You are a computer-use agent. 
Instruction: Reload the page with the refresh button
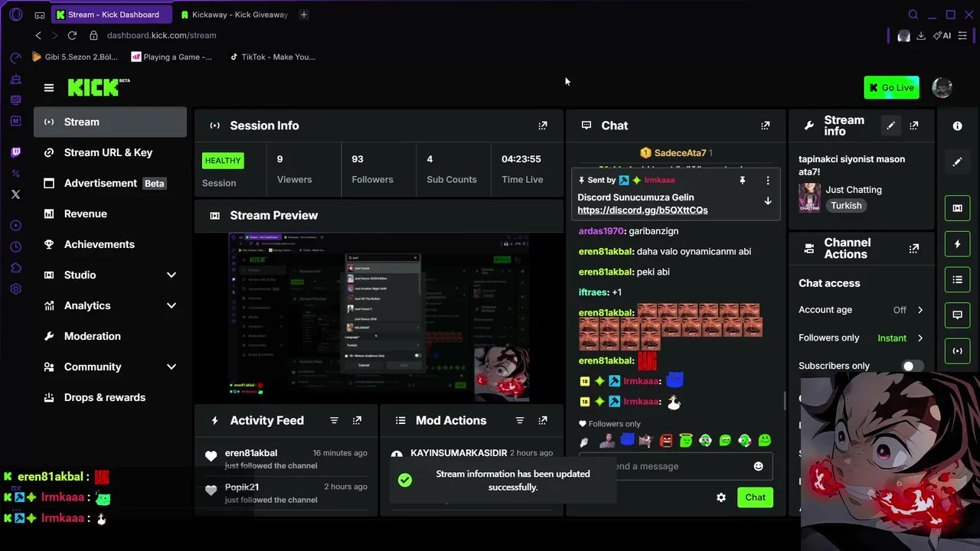pyautogui.click(x=72, y=35)
